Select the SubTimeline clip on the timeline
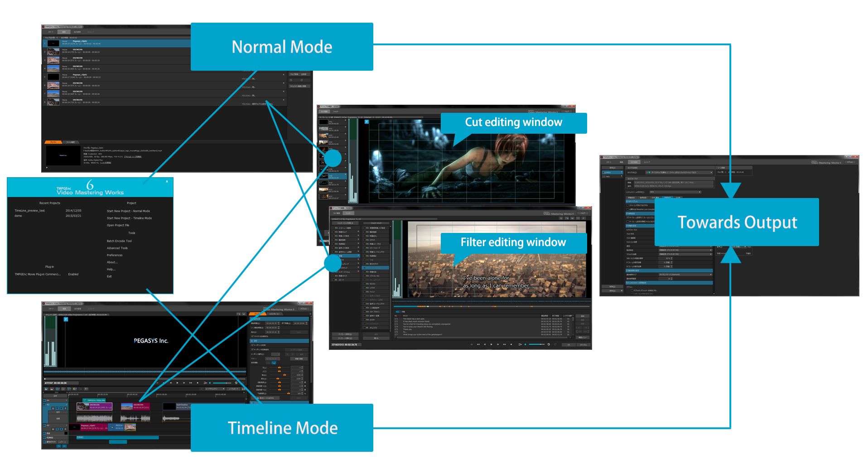Image resolution: width=868 pixels, height=474 pixels. tap(176, 406)
